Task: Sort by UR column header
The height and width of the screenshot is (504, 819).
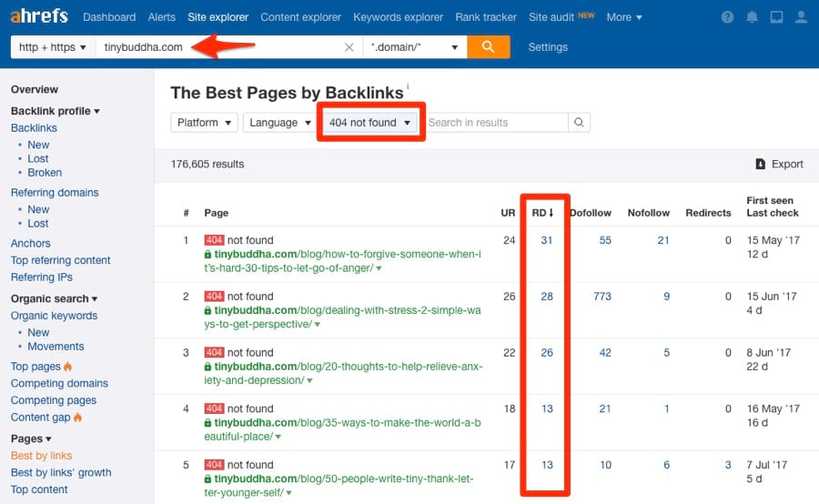Action: pyautogui.click(x=508, y=213)
